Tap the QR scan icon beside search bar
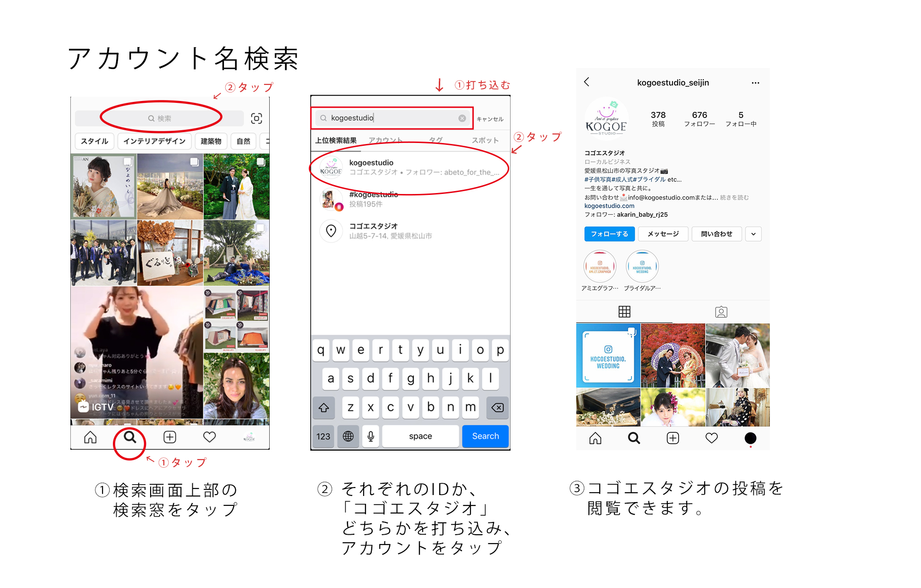 (x=256, y=118)
